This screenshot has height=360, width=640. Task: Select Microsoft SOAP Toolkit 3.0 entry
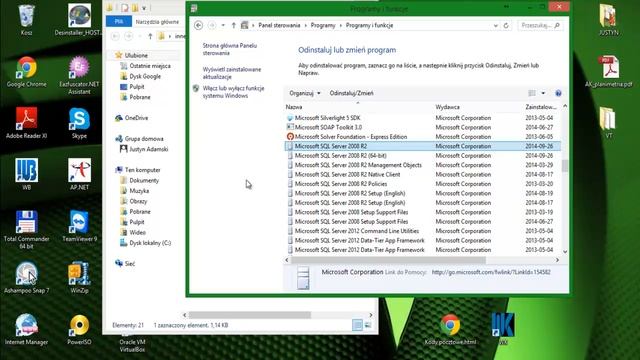click(x=422, y=127)
